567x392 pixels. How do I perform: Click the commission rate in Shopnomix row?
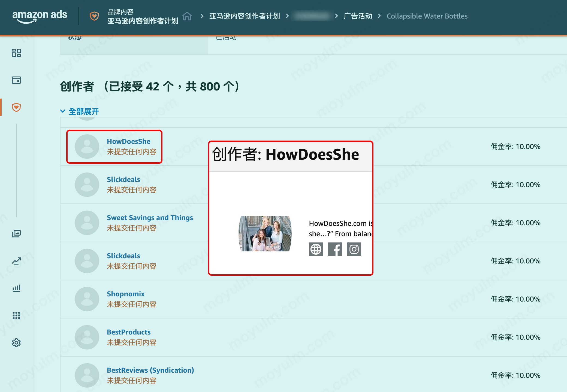point(515,299)
